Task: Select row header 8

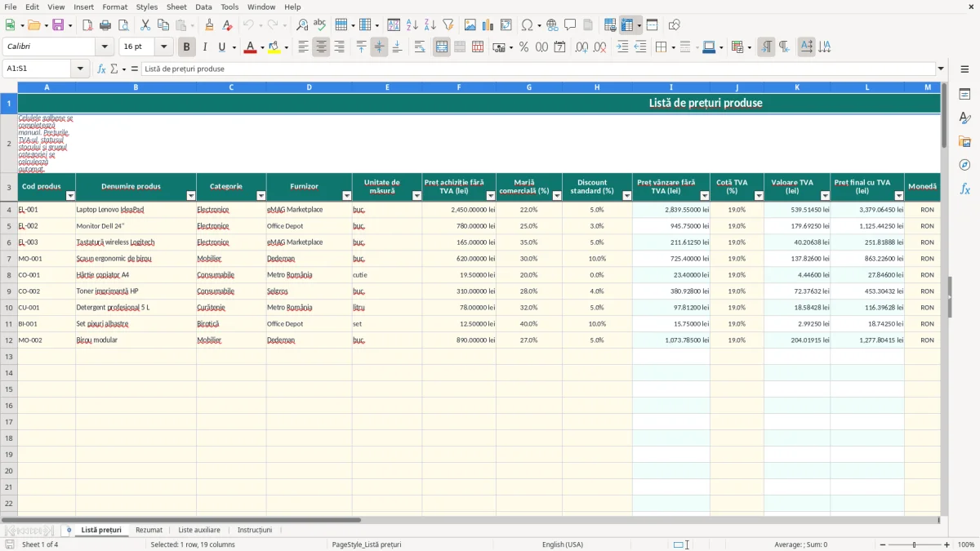Action: point(9,275)
